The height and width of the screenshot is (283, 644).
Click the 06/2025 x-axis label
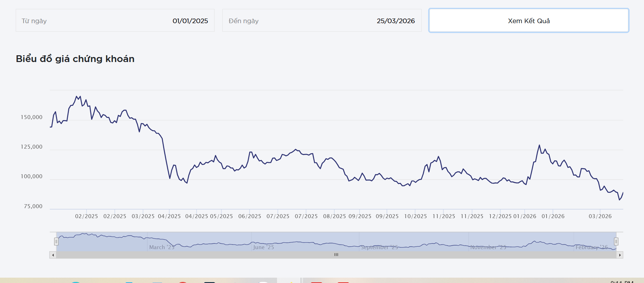click(x=250, y=216)
